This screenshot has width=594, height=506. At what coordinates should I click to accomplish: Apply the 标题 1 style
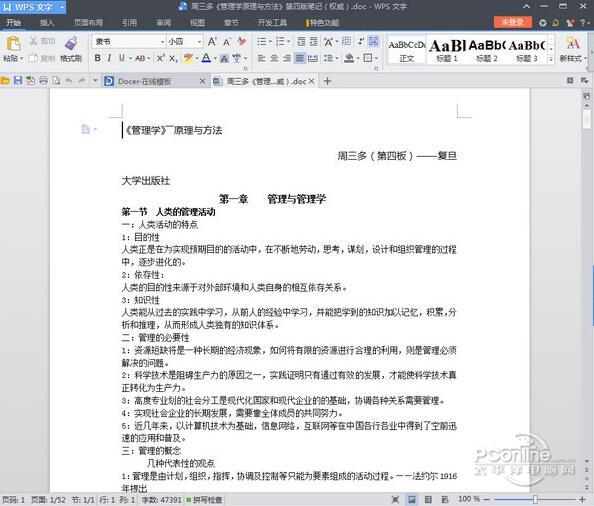[447, 50]
